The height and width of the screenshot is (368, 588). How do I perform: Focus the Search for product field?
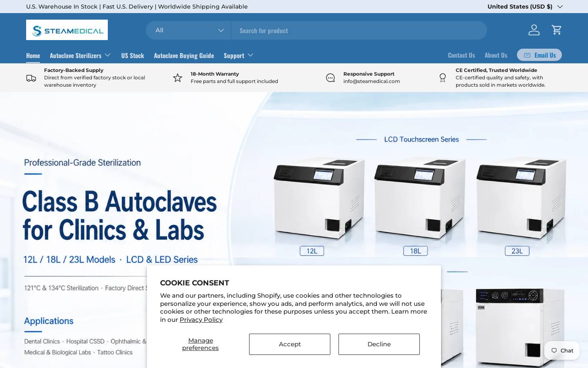359,30
